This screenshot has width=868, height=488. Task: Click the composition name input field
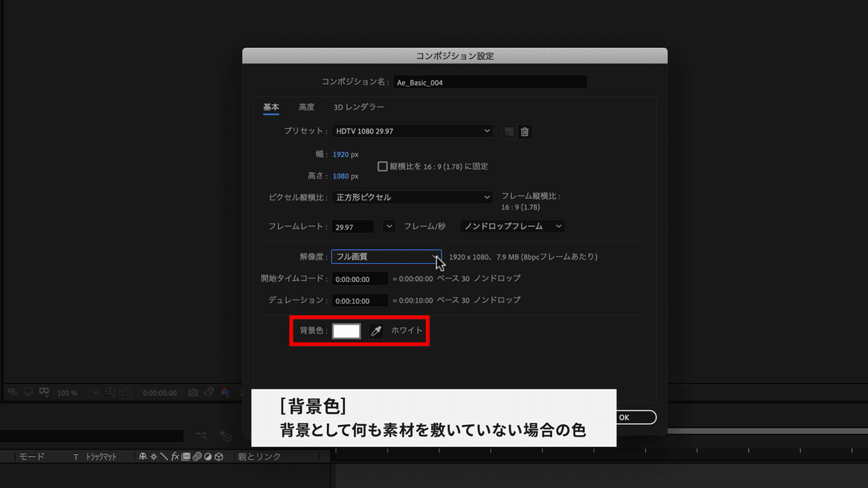click(x=490, y=81)
